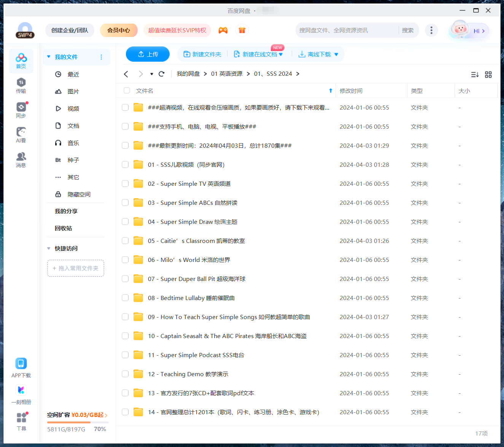Open the 传输 transfer sidebar icon
Viewport: 504px width, 447px height.
coord(21,86)
